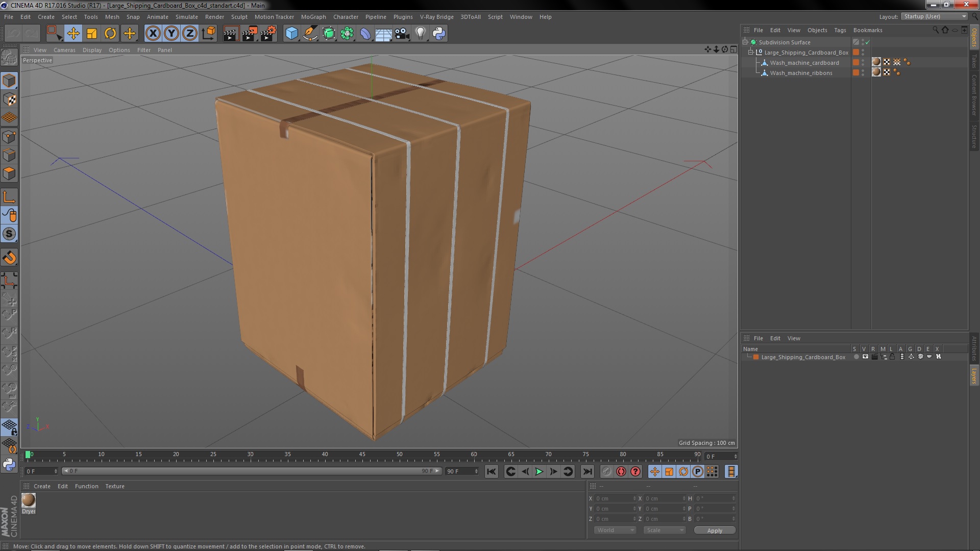Add a Camera object
Viewport: 980px width, 551px height.
pos(402,34)
